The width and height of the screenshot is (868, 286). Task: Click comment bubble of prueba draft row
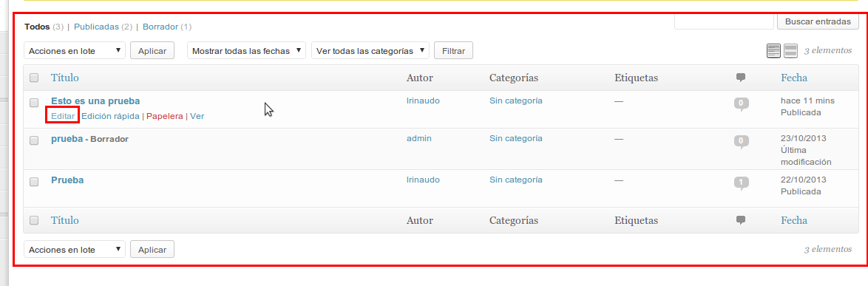tap(742, 142)
